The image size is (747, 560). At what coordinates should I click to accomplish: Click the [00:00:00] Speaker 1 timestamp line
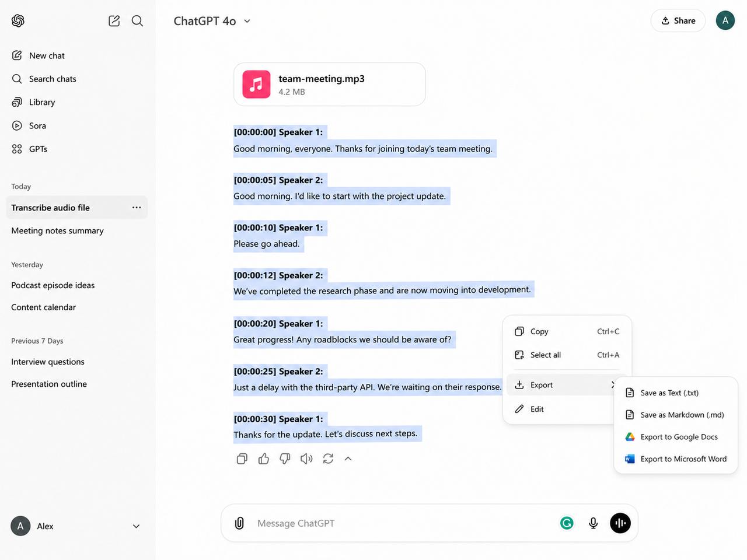(278, 132)
